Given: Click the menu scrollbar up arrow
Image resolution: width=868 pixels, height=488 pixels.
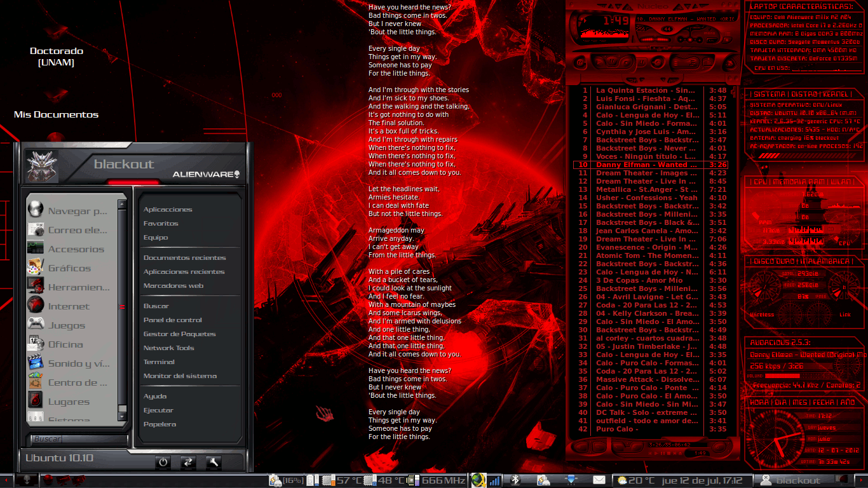Looking at the screenshot, I should click(122, 205).
